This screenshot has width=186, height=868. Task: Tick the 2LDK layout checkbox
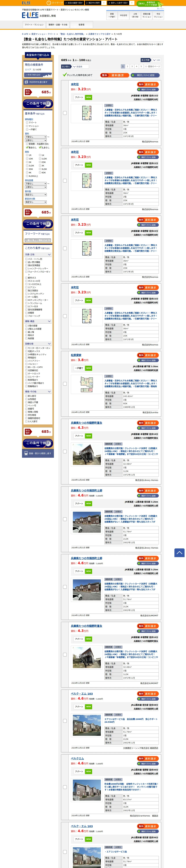[27, 165]
